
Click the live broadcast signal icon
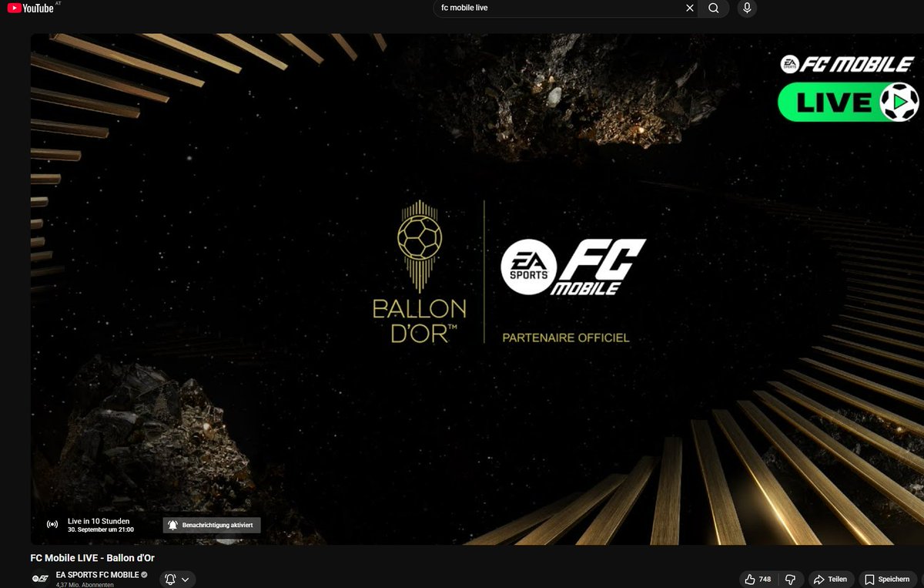click(52, 525)
